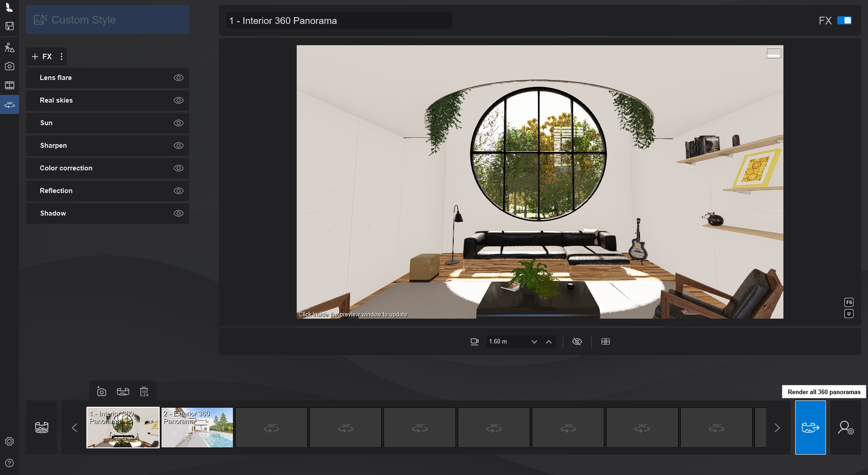Click the Render all 360 panoramas button
This screenshot has height=475, width=868.
(810, 428)
